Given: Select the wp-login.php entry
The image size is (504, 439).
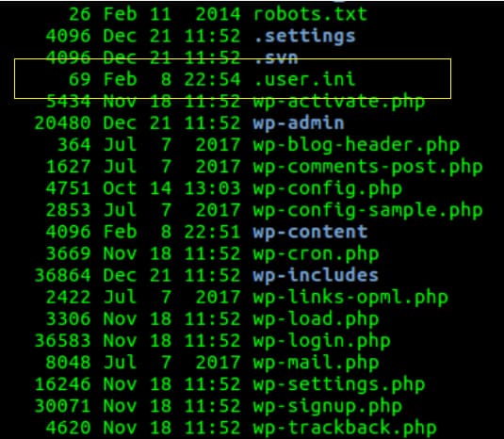Looking at the screenshot, I should [322, 341].
